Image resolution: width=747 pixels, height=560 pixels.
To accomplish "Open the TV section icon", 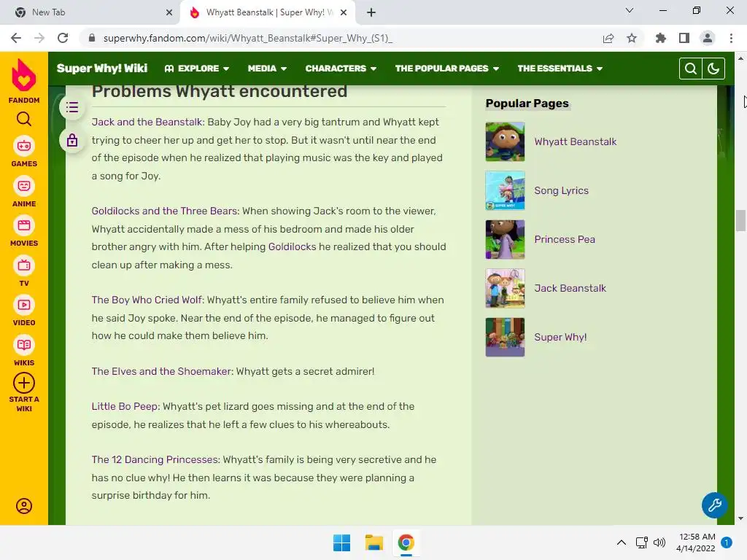I will click(24, 265).
